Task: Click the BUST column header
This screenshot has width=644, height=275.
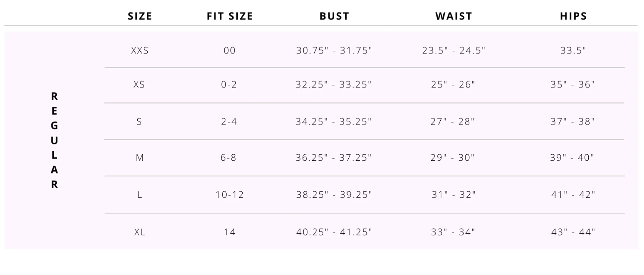Action: pyautogui.click(x=335, y=16)
